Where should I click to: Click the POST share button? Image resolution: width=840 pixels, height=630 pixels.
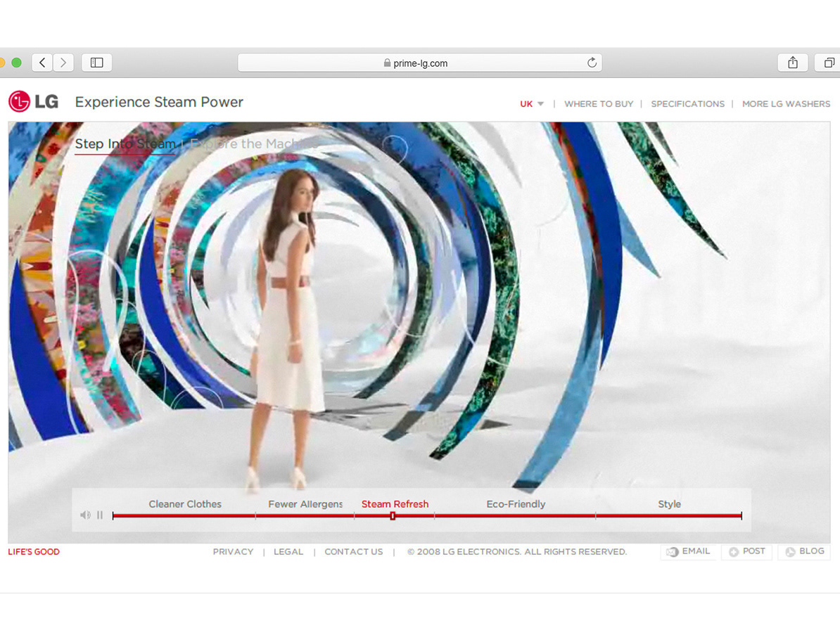[747, 551]
